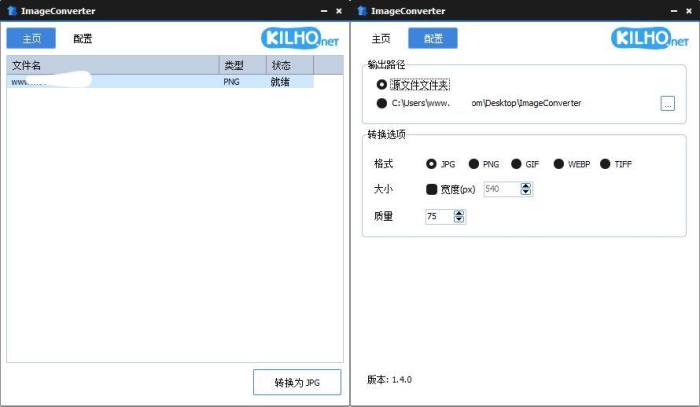Viewport: 700px width, 407px height.
Task: Increase 质量 with up spinner arrow
Action: click(459, 213)
